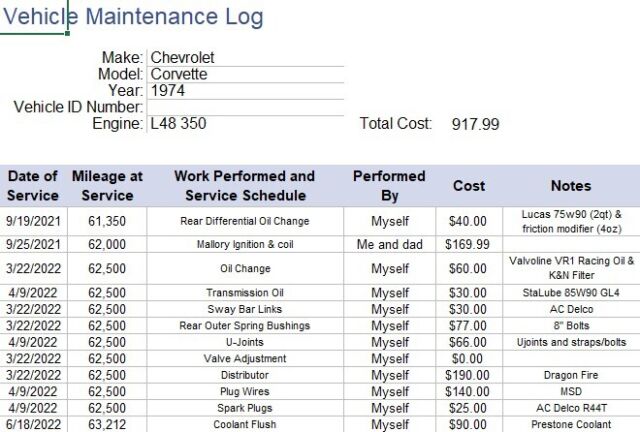The height and width of the screenshot is (432, 640).
Task: Select the Me and dad cell
Action: (389, 244)
